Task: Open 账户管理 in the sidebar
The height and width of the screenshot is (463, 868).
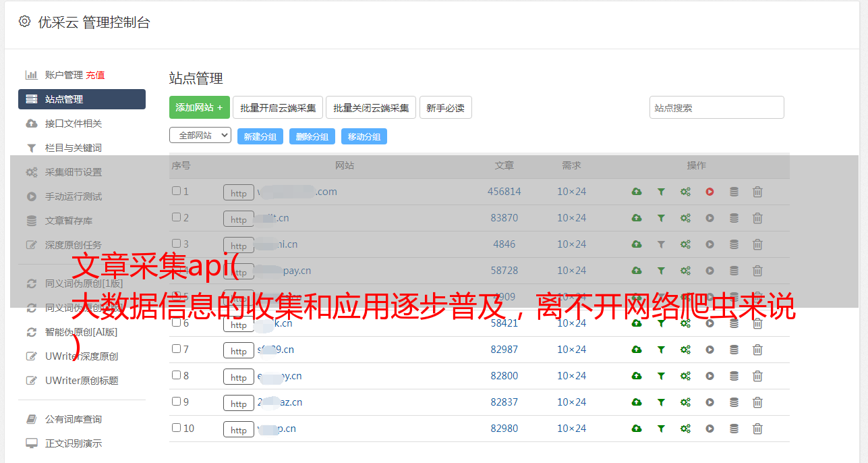Action: [x=63, y=75]
